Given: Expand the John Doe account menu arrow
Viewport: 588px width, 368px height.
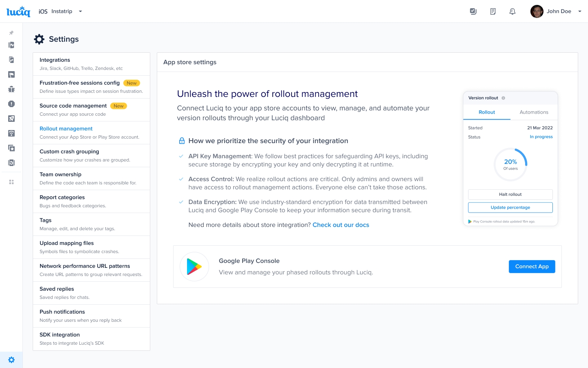Looking at the screenshot, I should [x=579, y=11].
